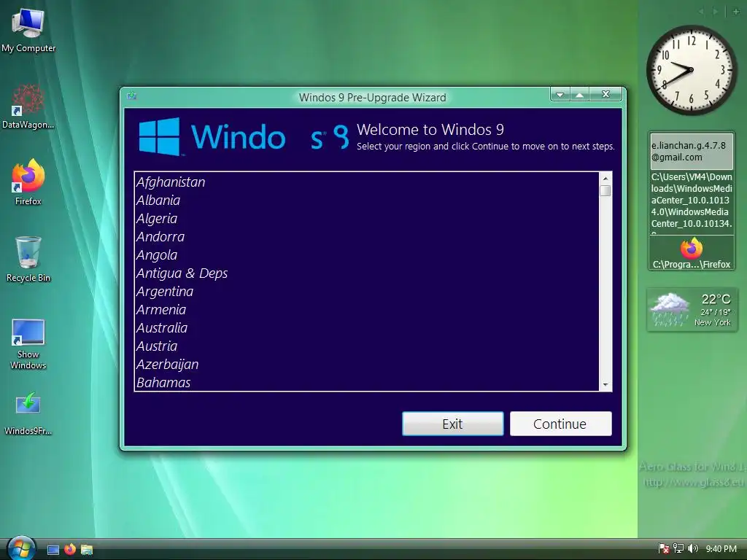Screen dimensions: 747x560
Task: Click the analog clock gadget
Action: click(x=692, y=69)
